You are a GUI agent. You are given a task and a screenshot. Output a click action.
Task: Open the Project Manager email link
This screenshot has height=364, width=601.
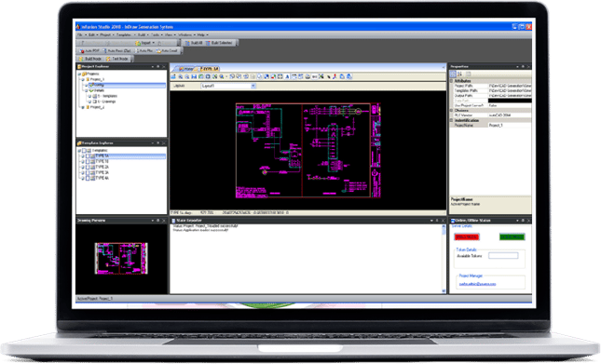pyautogui.click(x=477, y=284)
